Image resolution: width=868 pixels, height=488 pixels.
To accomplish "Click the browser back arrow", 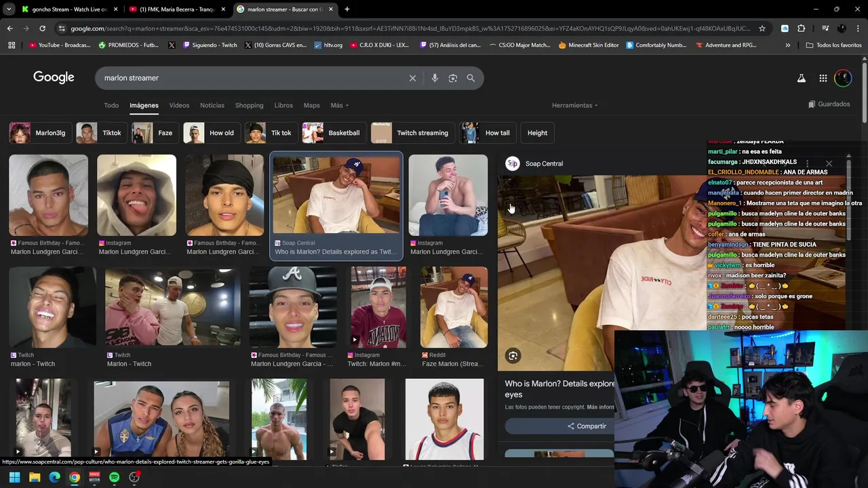I will click(9, 28).
